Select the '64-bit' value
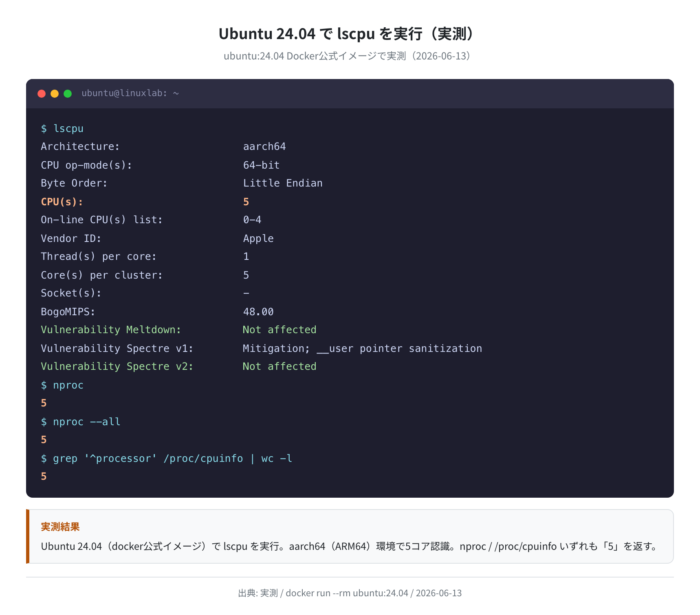 click(261, 165)
